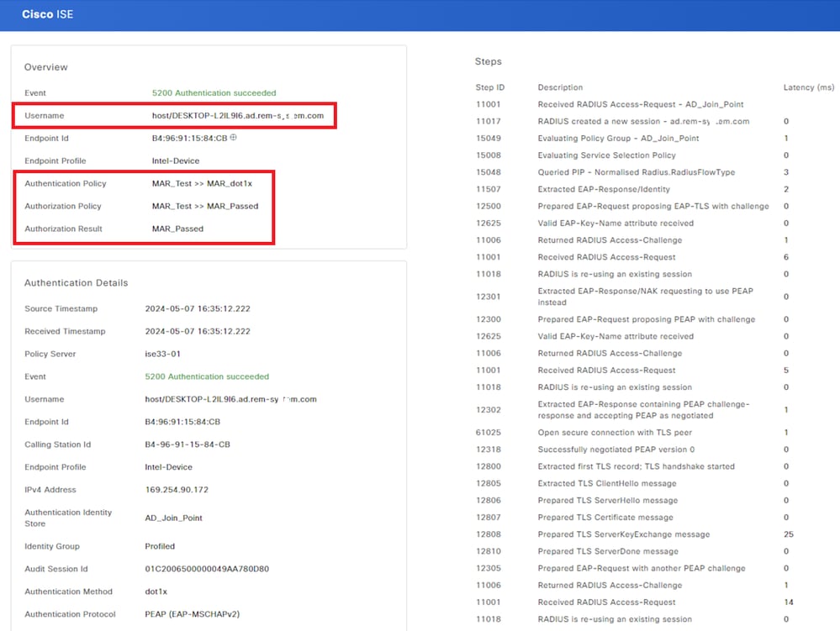Click step 12301 EAP-Response/NAK requesting PEAP
The image size is (840, 631).
645,297
